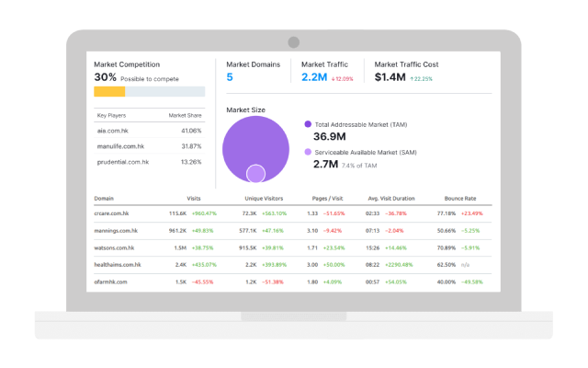The width and height of the screenshot is (588, 368).
Task: Sort table by Visits column header
Action: click(194, 198)
